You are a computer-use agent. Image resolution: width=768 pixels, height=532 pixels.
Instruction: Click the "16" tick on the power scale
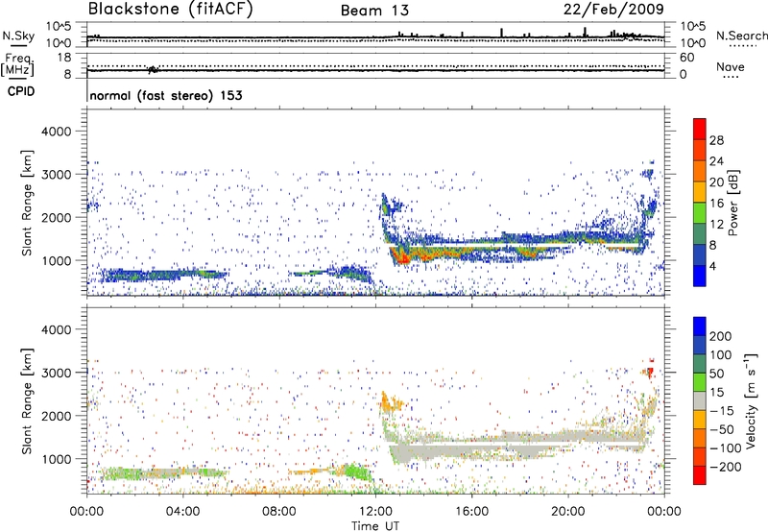(x=716, y=204)
